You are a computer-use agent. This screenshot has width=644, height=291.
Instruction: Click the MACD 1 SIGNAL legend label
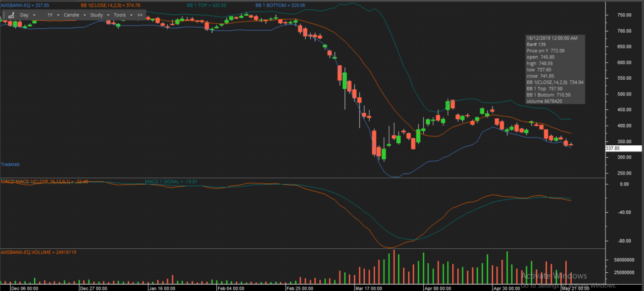coord(169,181)
